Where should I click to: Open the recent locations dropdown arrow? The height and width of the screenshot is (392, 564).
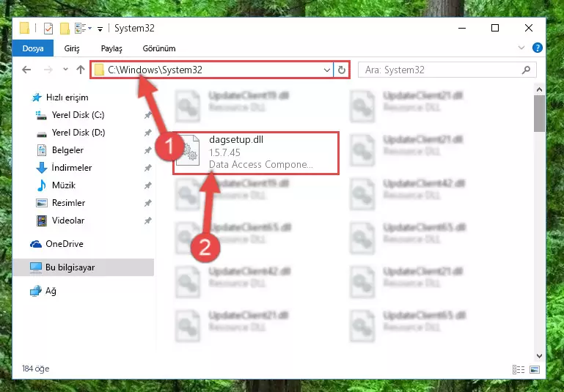click(x=65, y=69)
